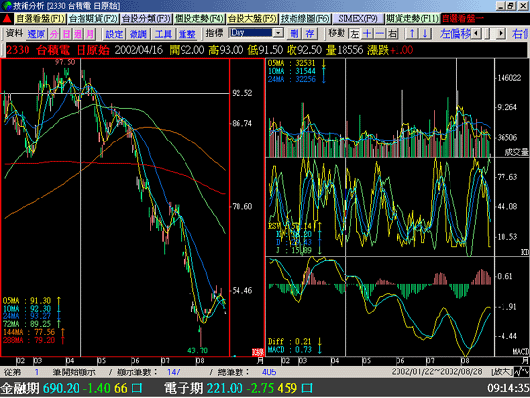The height and width of the screenshot is (398, 530).
Task: Open the 設定 settings button
Action: [114, 33]
